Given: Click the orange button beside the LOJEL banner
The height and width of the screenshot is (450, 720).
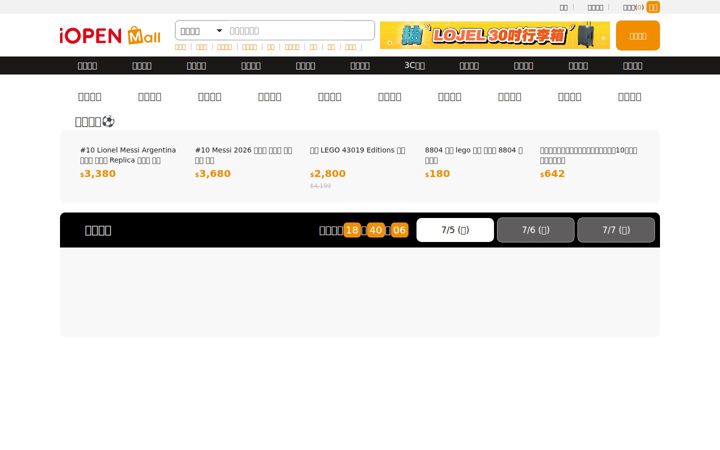Looking at the screenshot, I should coord(637,35).
